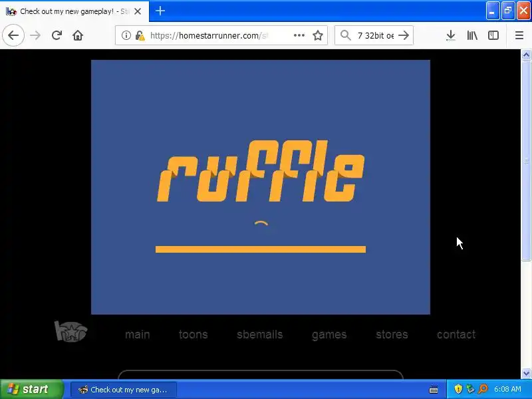
Task: Open the Library menu
Action: pos(472,35)
